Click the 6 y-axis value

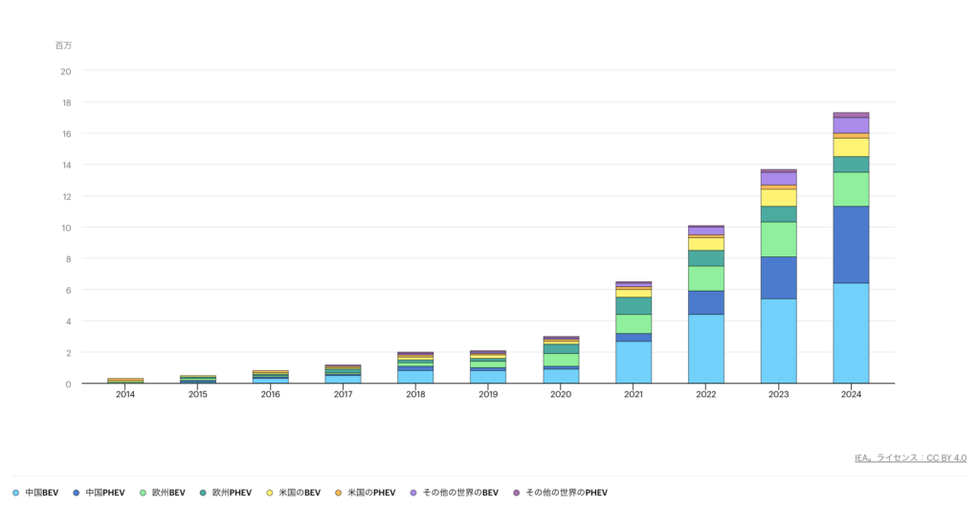tap(68, 290)
